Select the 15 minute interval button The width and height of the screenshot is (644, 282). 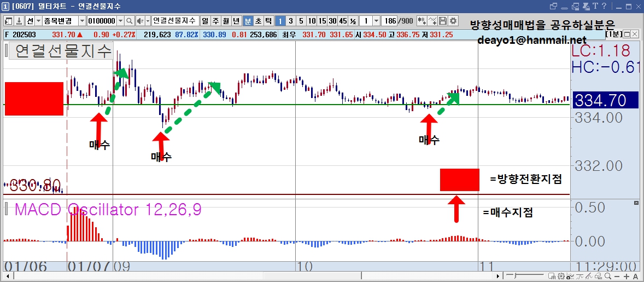pyautogui.click(x=323, y=21)
